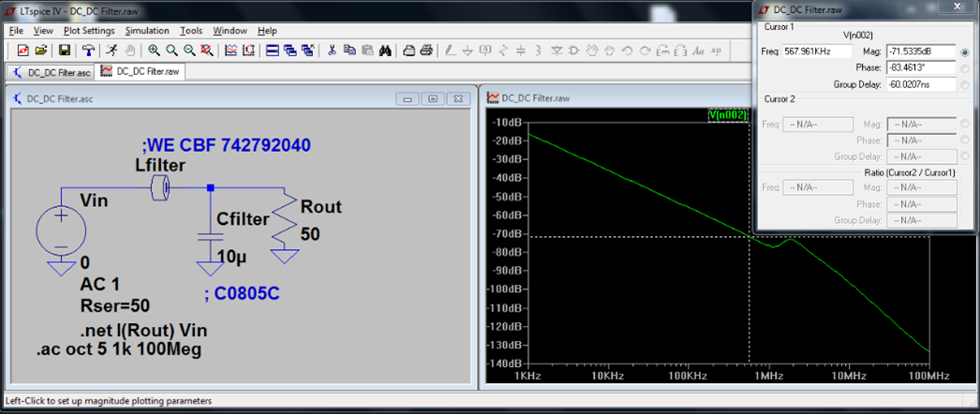Click the Cut scissors icon

(x=332, y=50)
